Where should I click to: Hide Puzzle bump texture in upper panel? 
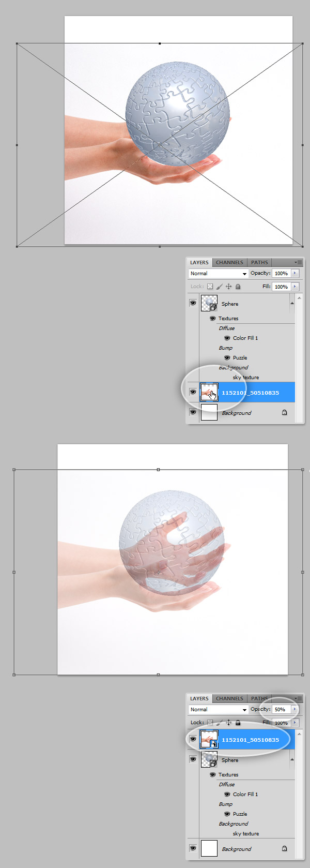coord(227,358)
